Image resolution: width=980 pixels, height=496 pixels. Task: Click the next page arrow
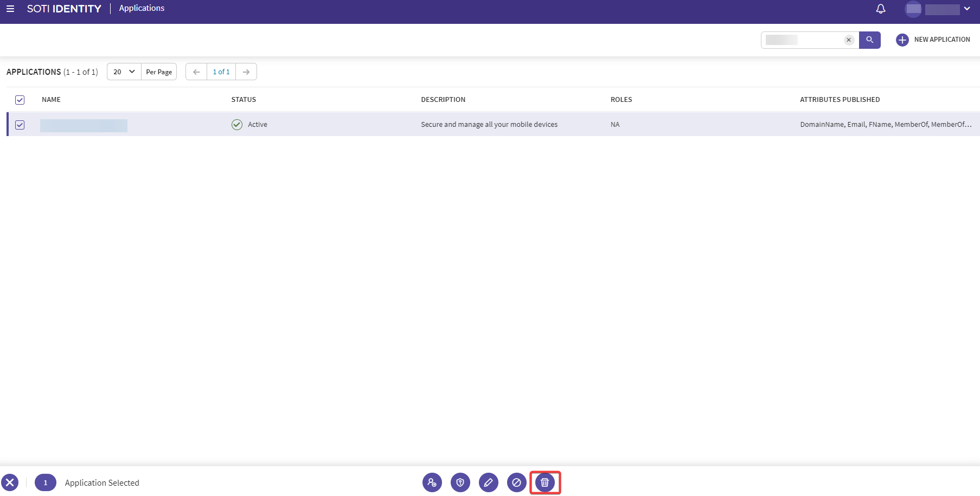(x=246, y=71)
